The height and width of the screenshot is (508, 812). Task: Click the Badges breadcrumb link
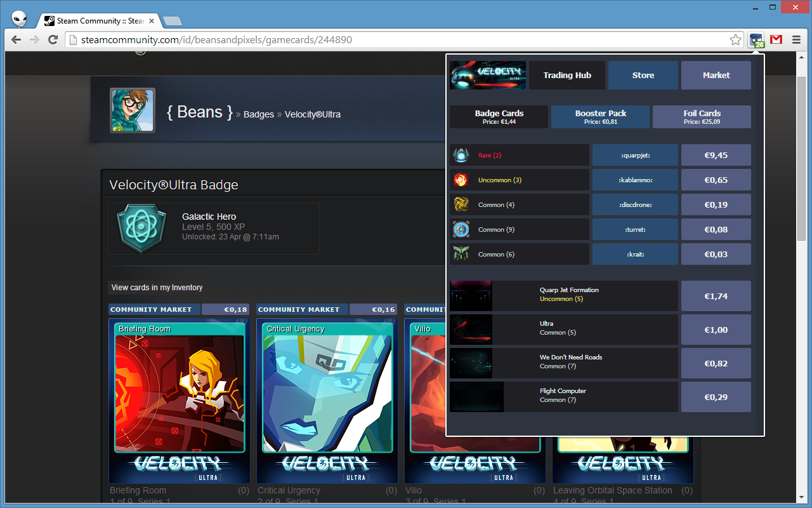pyautogui.click(x=259, y=115)
